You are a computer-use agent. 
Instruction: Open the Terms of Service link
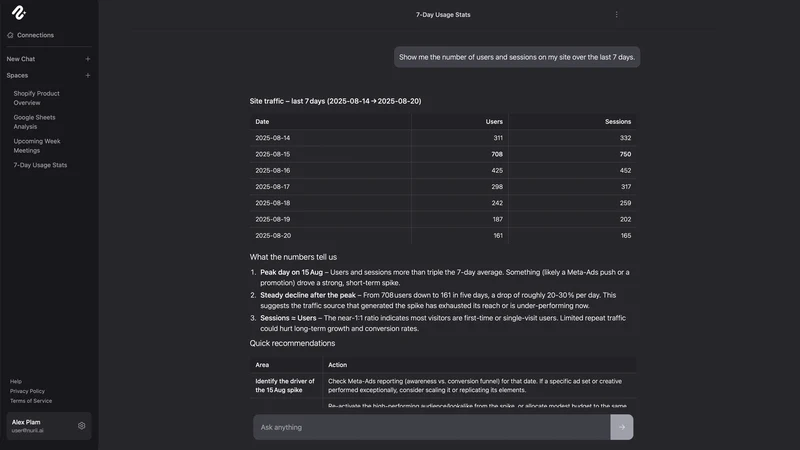click(x=31, y=401)
